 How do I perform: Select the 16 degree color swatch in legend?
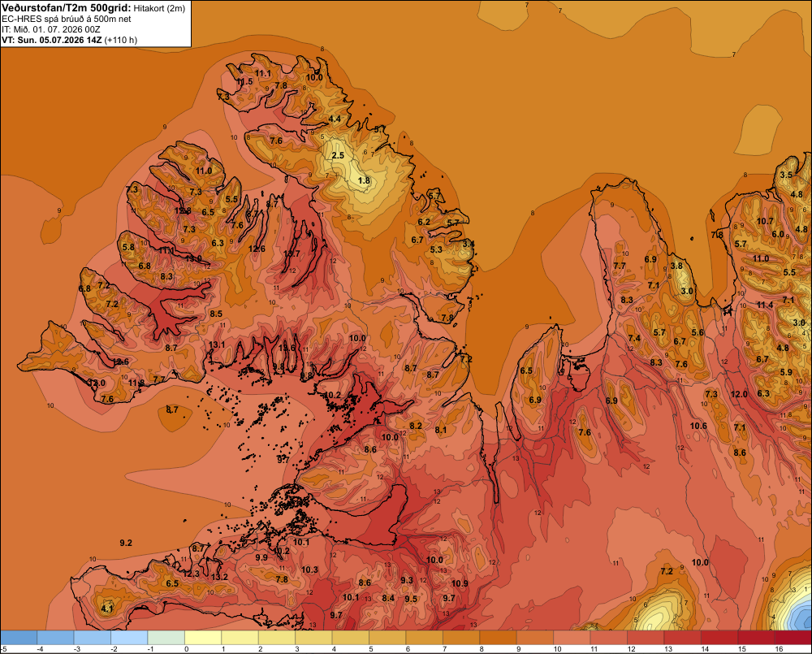point(793,638)
